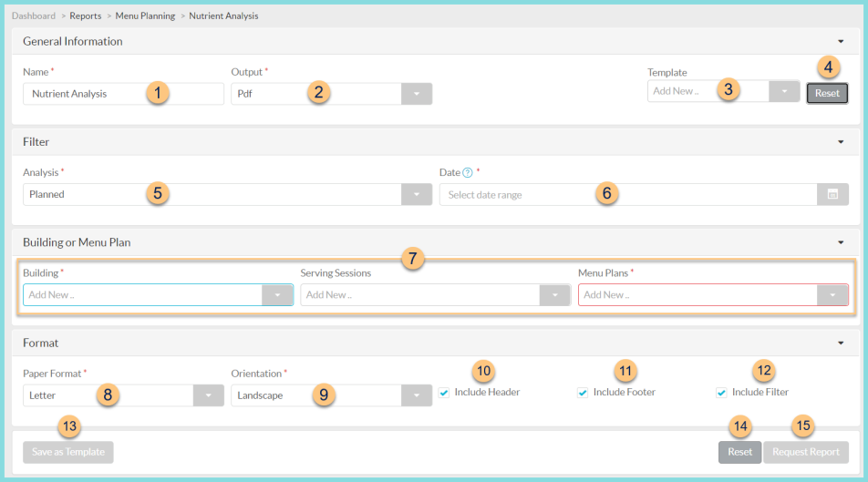Go to Reports breadcrumb
The height and width of the screenshot is (482, 868).
point(86,15)
